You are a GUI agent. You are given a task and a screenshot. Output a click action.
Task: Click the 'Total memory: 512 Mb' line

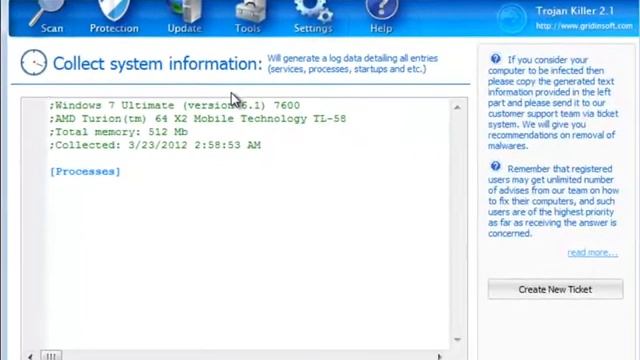pyautogui.click(x=118, y=132)
